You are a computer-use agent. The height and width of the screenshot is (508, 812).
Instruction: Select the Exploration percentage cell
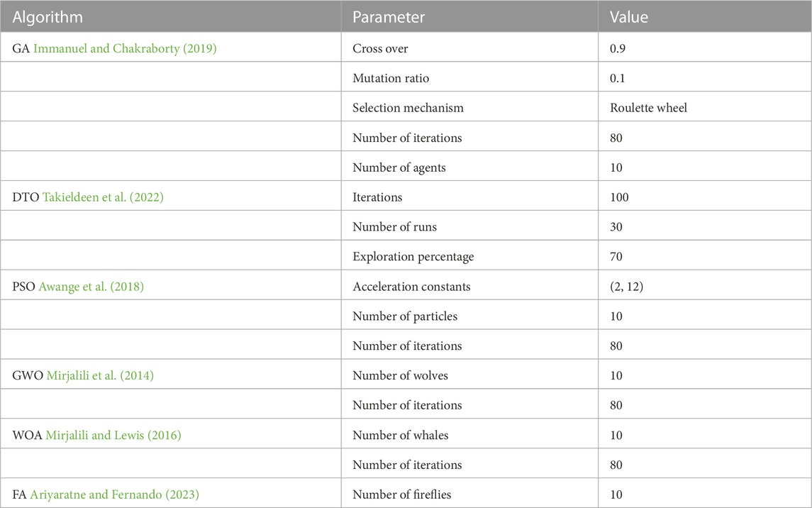tap(469, 255)
